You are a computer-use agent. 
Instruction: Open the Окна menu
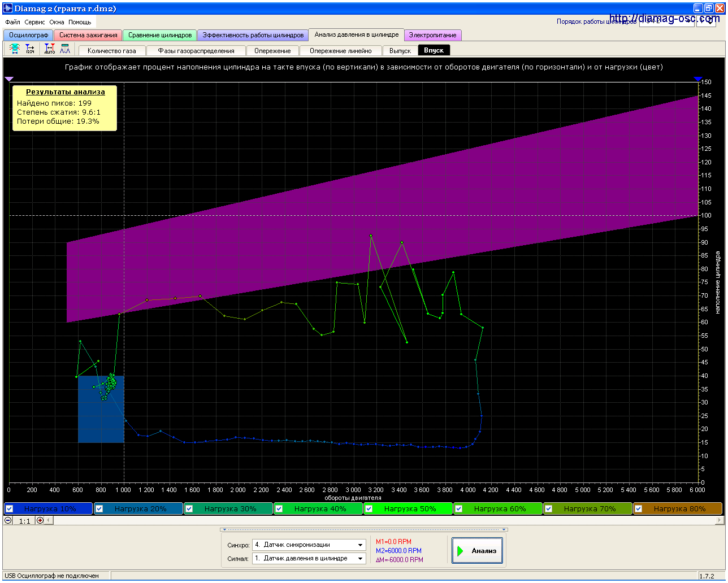(x=57, y=22)
